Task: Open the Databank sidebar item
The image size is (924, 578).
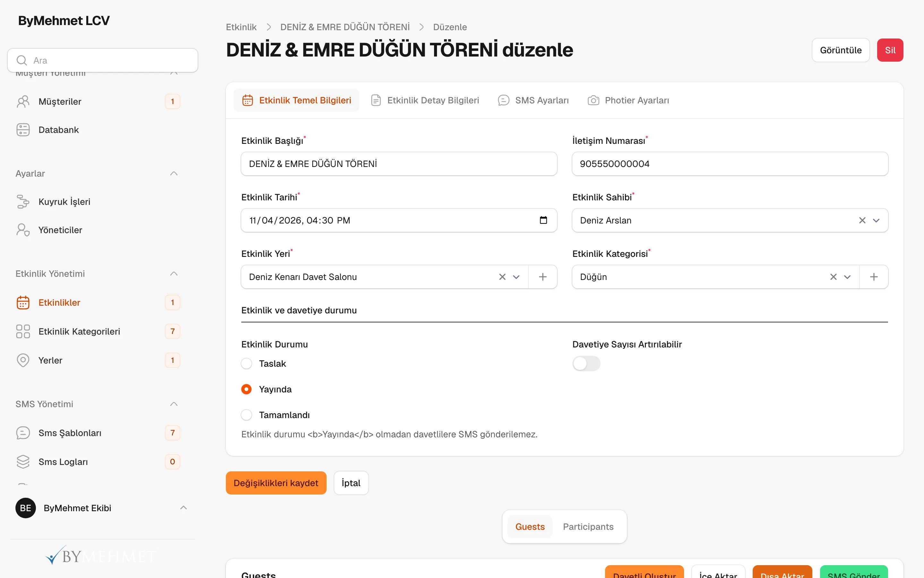Action: coord(97,130)
